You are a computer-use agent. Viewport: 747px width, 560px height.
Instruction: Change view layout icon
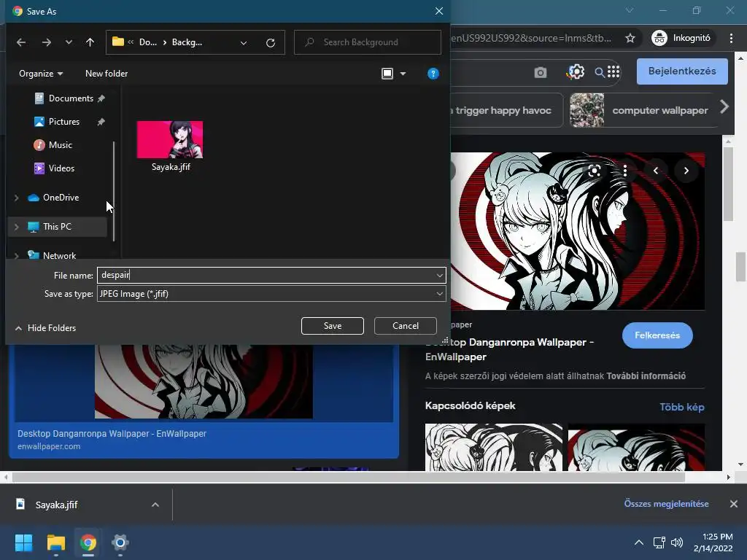point(387,74)
